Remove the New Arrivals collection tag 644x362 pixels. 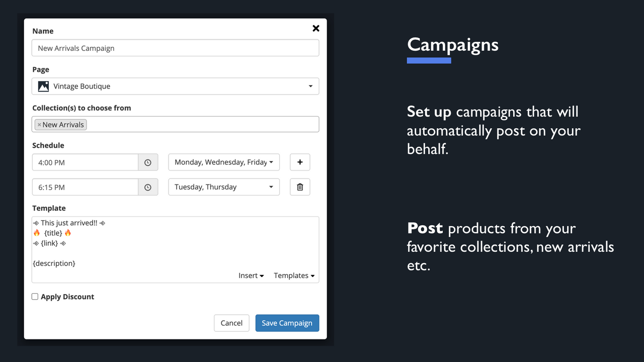39,124
